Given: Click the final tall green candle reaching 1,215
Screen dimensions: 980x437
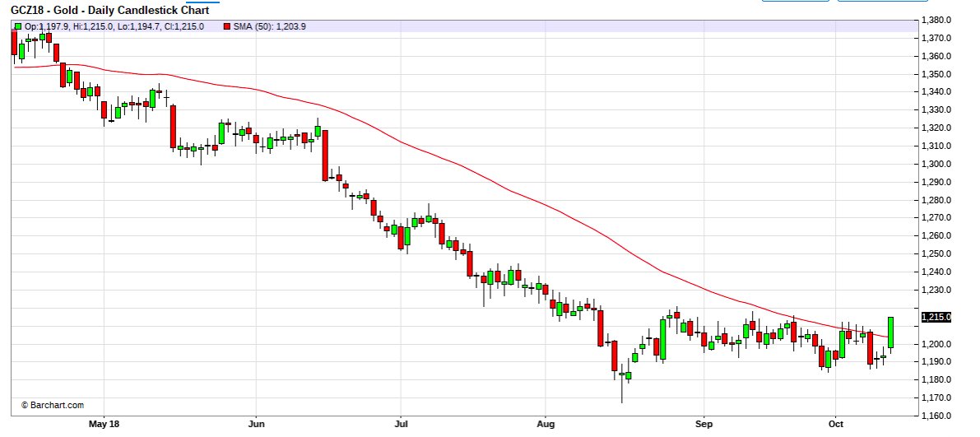Looking at the screenshot, I should tap(890, 332).
